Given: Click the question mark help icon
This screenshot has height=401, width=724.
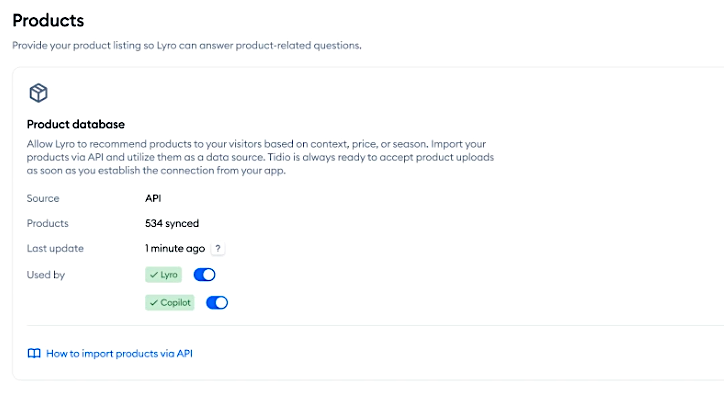Looking at the screenshot, I should click(x=217, y=249).
